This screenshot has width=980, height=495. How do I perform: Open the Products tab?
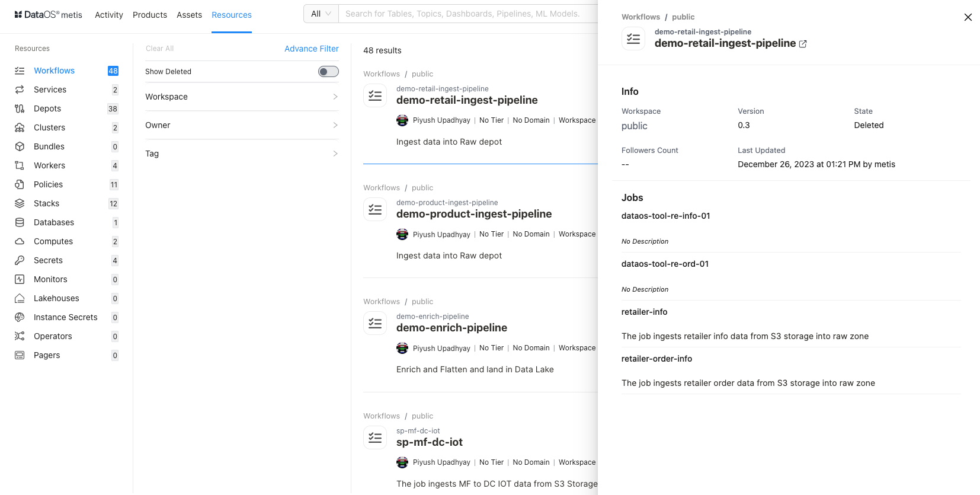150,15
